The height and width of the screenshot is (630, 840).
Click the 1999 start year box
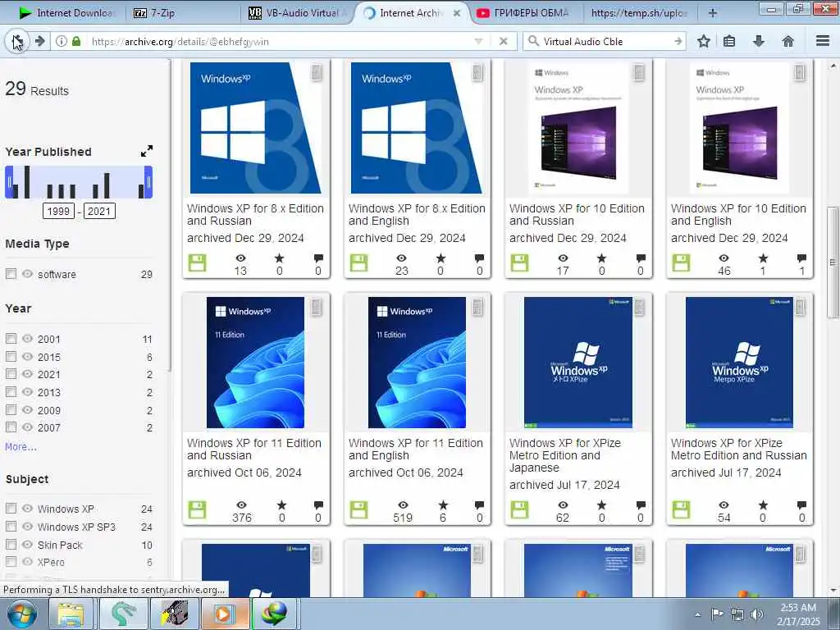[x=58, y=211]
